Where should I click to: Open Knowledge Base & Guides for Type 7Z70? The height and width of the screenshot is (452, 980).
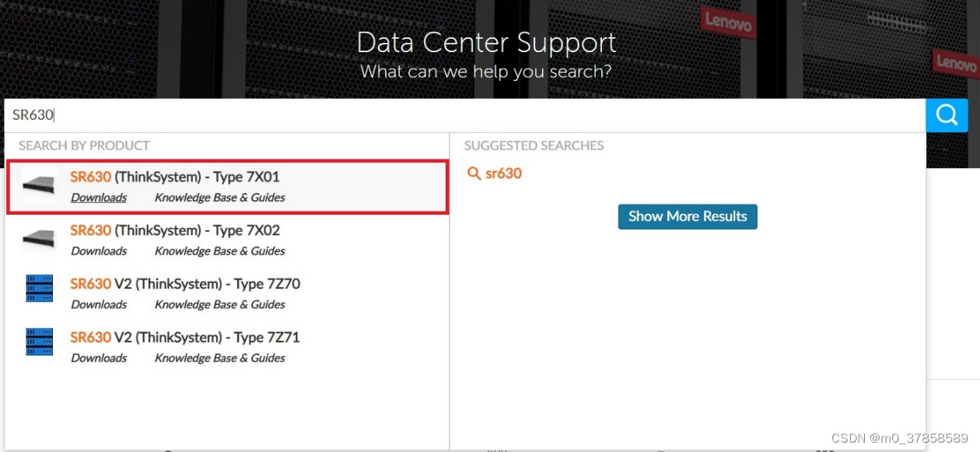pyautogui.click(x=219, y=305)
